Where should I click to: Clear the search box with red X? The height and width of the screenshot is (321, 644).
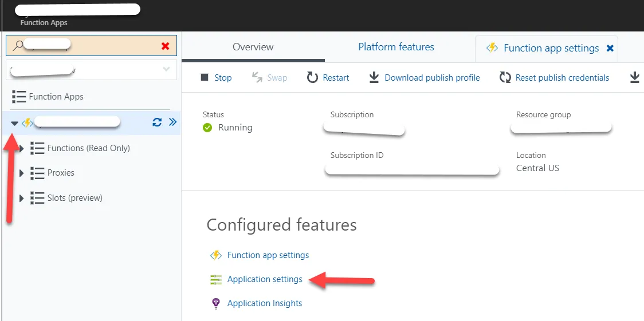pyautogui.click(x=166, y=46)
